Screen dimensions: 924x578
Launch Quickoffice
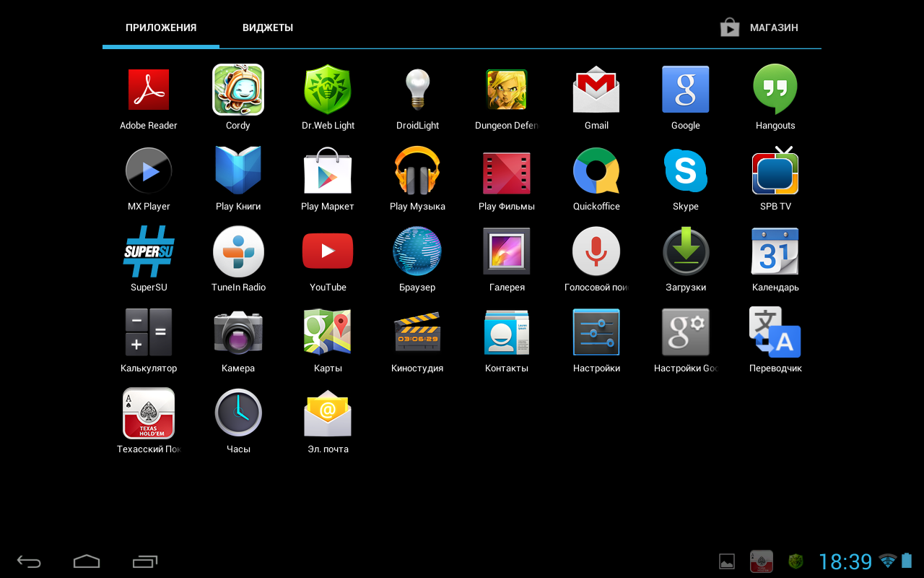pos(596,171)
